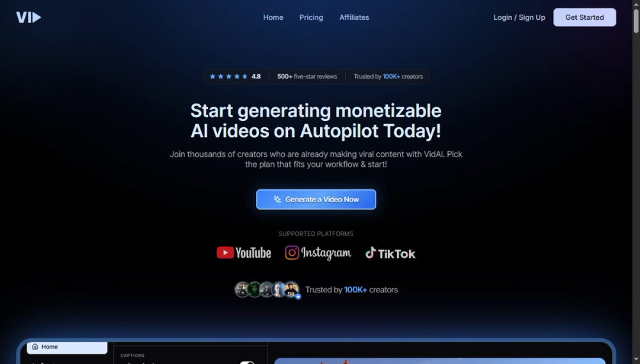Click the 4.8 rating value
Image resolution: width=640 pixels, height=364 pixels.
pos(256,76)
